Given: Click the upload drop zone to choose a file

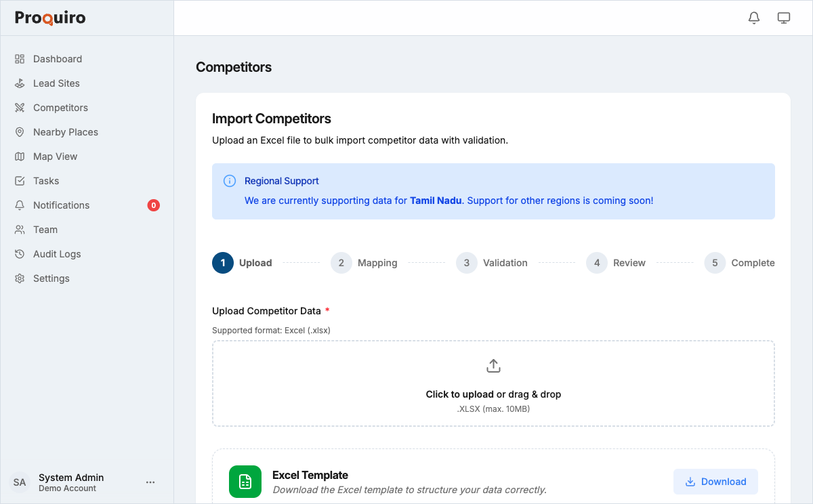Looking at the screenshot, I should (x=493, y=383).
